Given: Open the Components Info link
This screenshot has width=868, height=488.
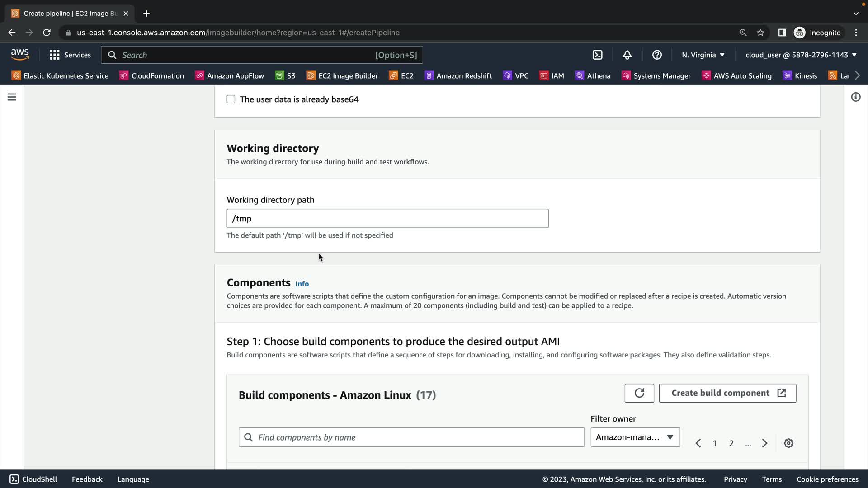Looking at the screenshot, I should coord(302,284).
